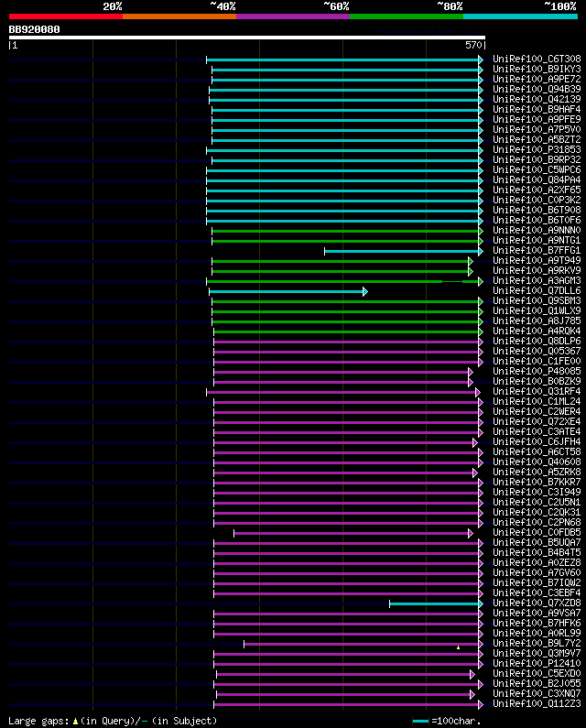
Task: Click the arrowhead ending the UniRef100_C5EXD0 bar
Action: [x=472, y=675]
